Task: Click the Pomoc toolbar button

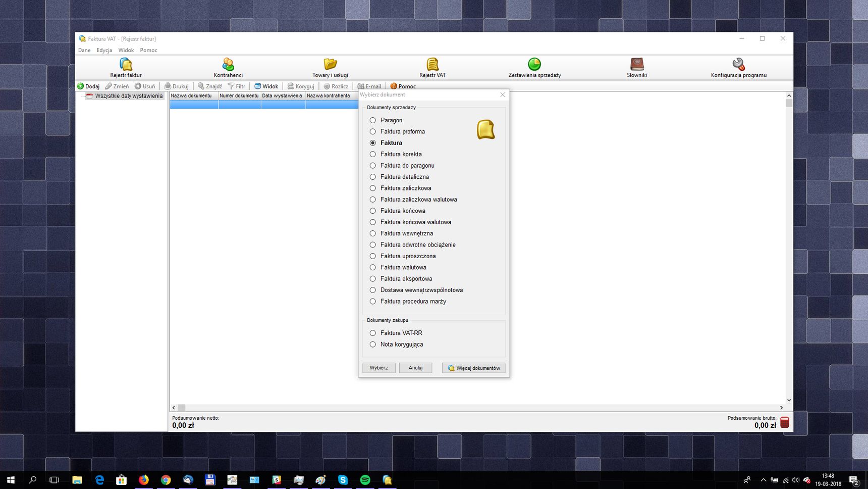Action: click(403, 86)
